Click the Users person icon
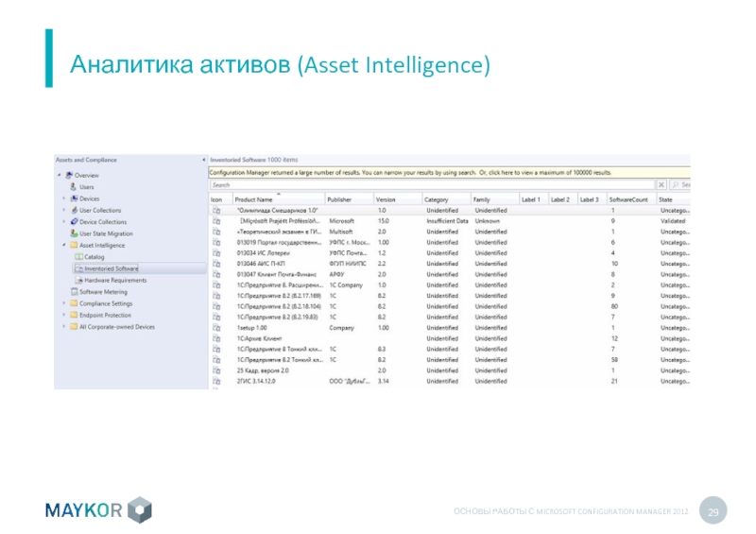The height and width of the screenshot is (534, 756). point(74,187)
